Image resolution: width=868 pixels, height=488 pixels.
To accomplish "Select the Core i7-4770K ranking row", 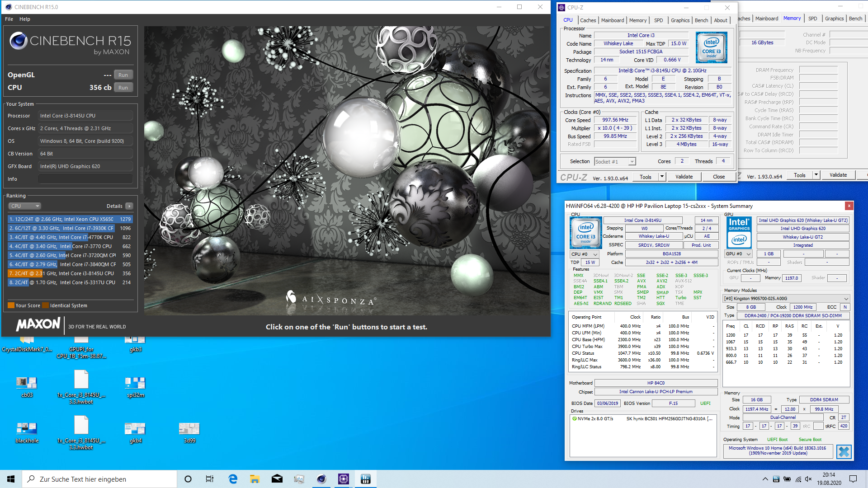I will point(70,237).
